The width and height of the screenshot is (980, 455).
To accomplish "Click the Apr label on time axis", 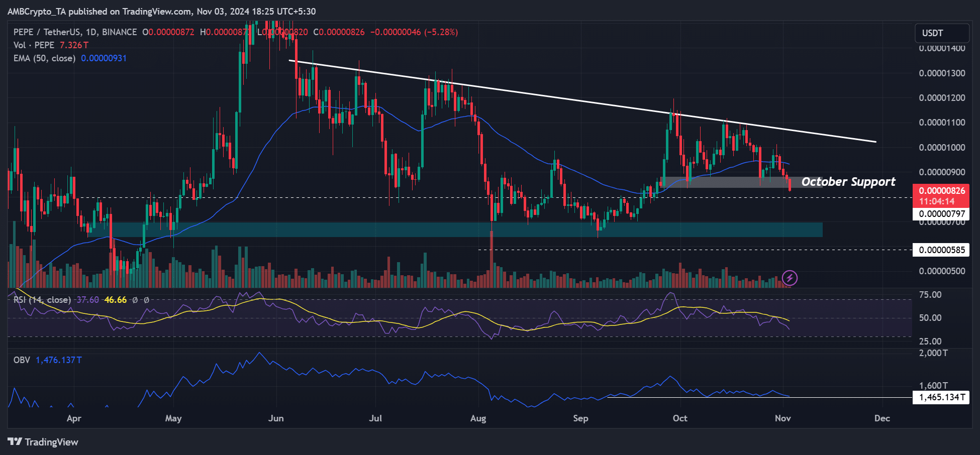I will (74, 418).
